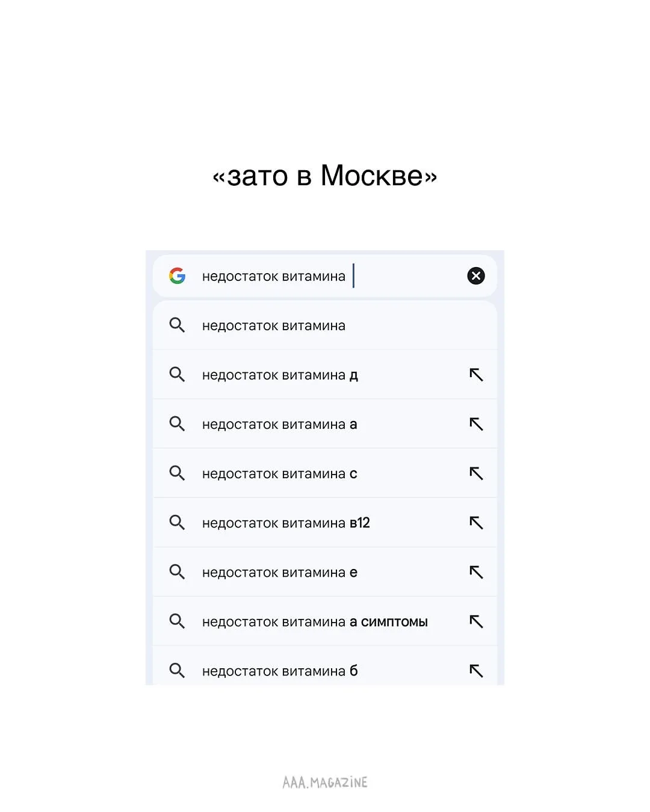Click arrow for "витамина а симптомы" suggestion
650x812 pixels.
point(476,621)
